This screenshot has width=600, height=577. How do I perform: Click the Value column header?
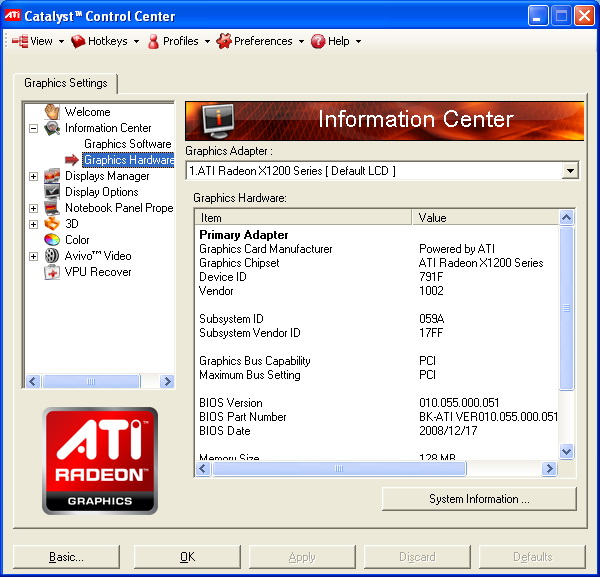[485, 217]
